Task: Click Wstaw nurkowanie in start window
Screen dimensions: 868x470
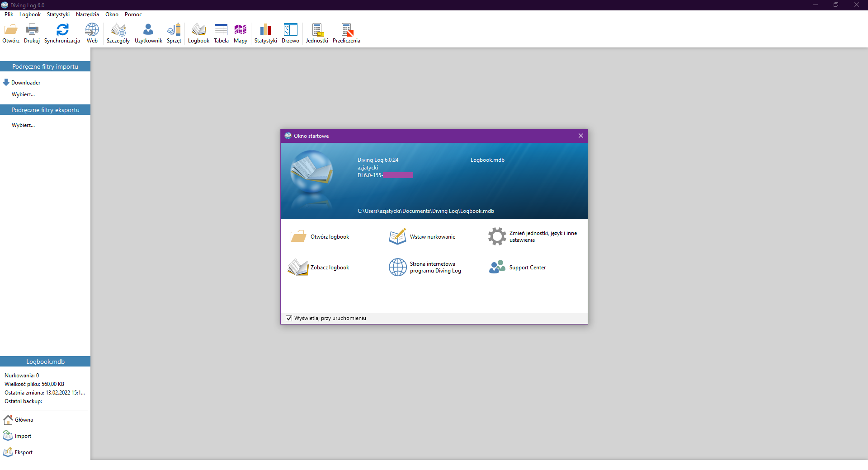Action: coord(422,237)
